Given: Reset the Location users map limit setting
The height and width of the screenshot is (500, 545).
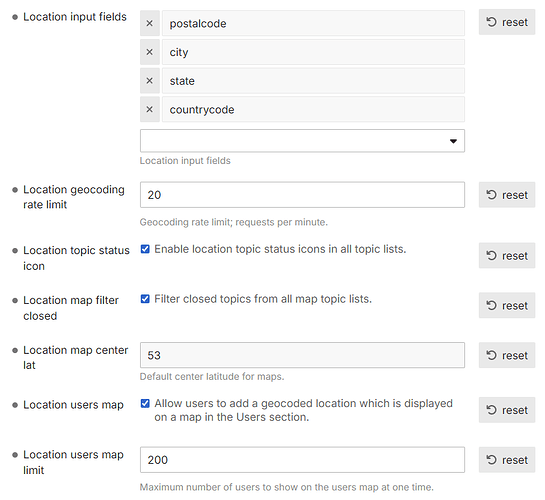Looking at the screenshot, I should click(x=507, y=460).
